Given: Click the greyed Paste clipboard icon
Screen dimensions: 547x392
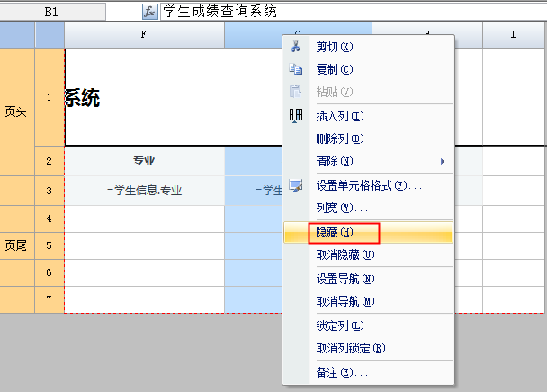Looking at the screenshot, I should point(295,92).
